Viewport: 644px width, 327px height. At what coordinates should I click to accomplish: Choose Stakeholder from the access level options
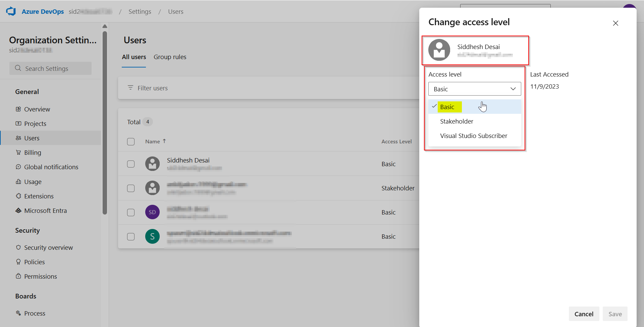pyautogui.click(x=456, y=121)
